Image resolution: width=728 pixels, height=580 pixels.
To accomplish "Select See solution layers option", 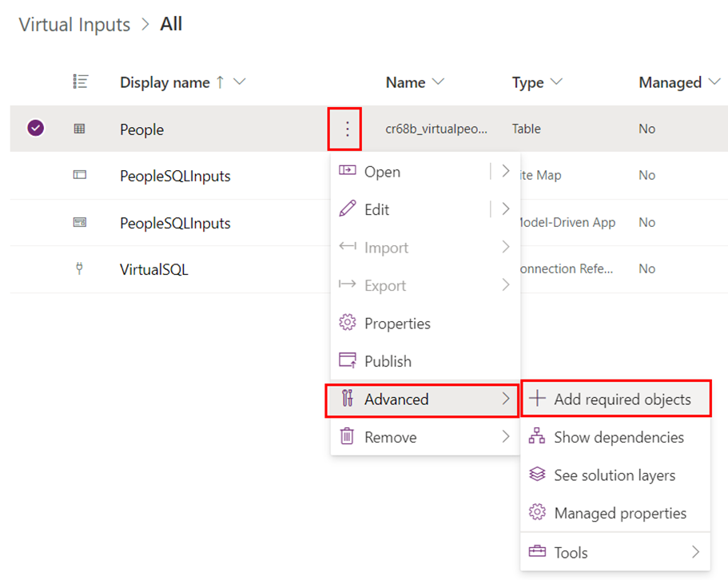I will click(614, 475).
